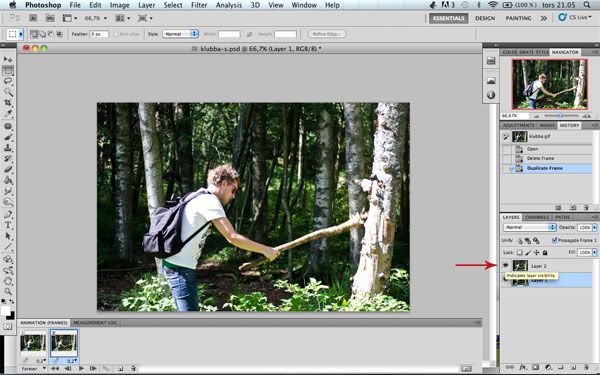Select the Eraser tool

click(8, 169)
